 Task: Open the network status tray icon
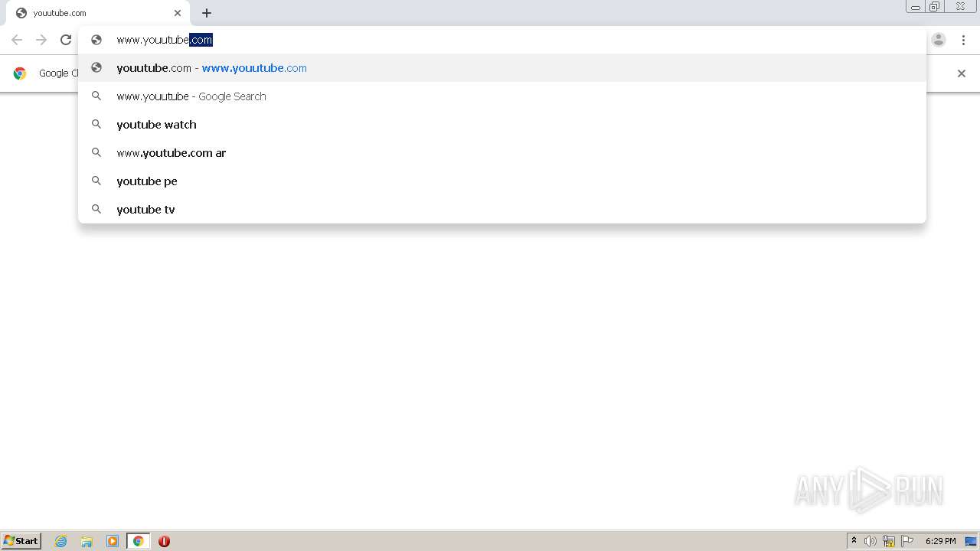pyautogui.click(x=889, y=541)
